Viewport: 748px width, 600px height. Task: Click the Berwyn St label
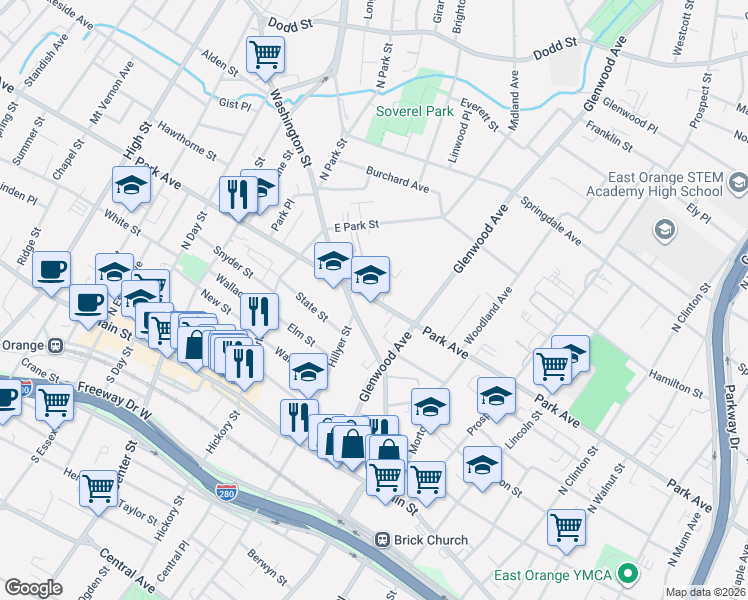tap(267, 568)
